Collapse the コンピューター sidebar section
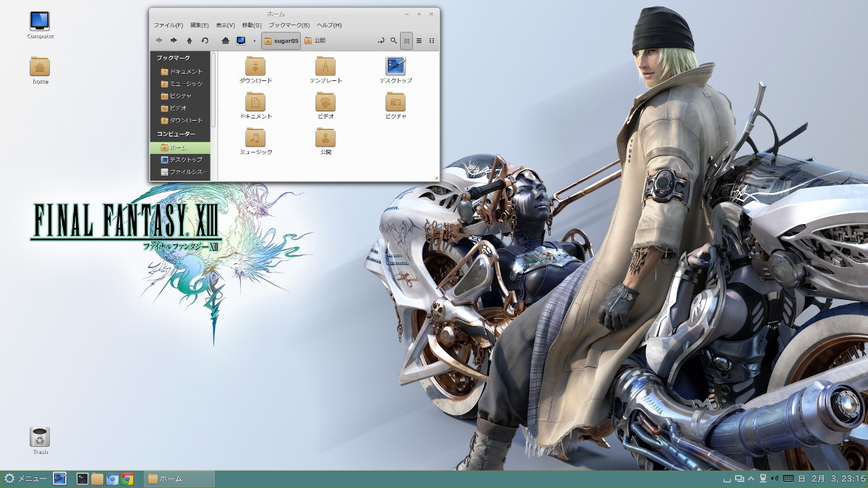868x488 pixels. tap(176, 134)
